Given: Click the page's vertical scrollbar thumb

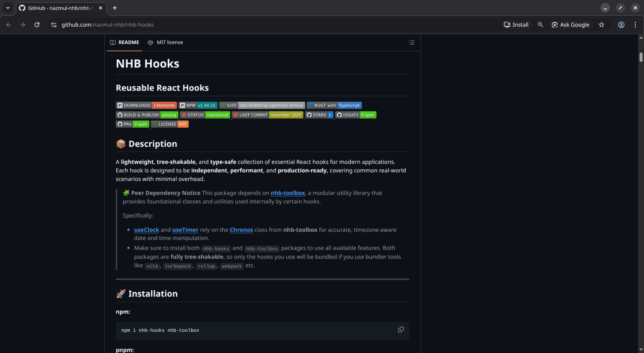Looking at the screenshot, I should coord(641,57).
